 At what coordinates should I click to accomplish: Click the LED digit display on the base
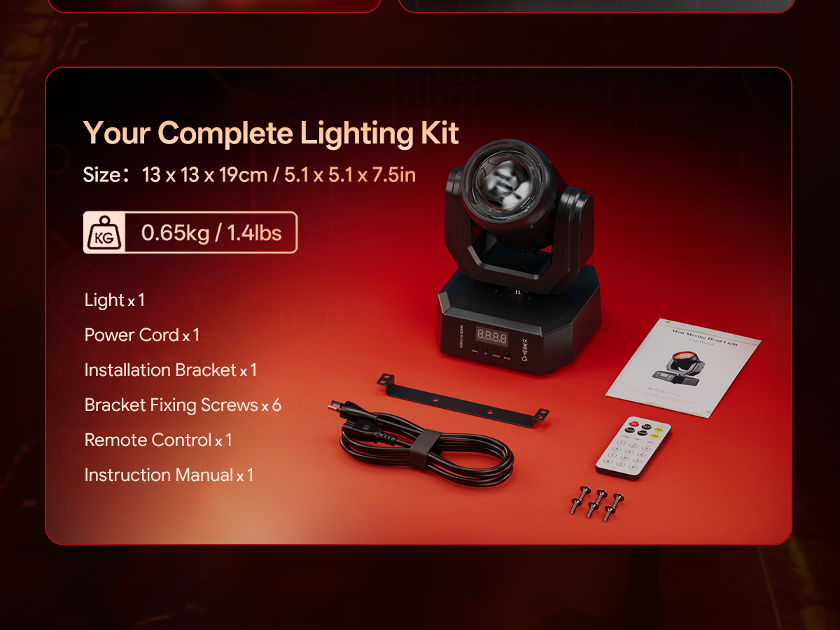click(x=491, y=335)
